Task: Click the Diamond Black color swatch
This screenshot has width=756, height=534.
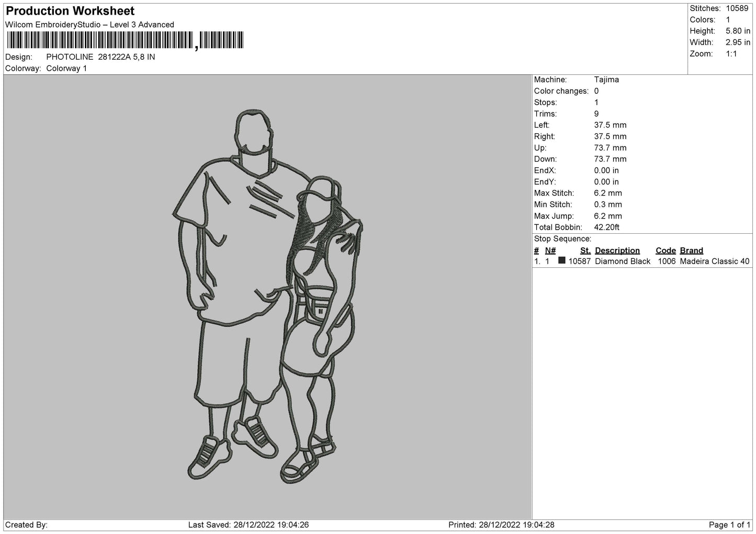Action: pos(562,260)
